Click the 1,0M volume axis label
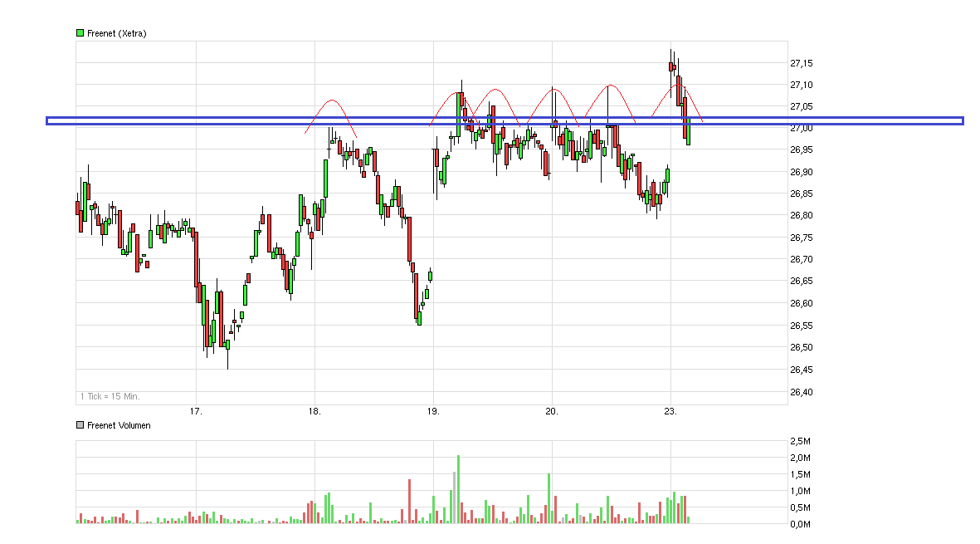The image size is (980, 544). point(800,492)
